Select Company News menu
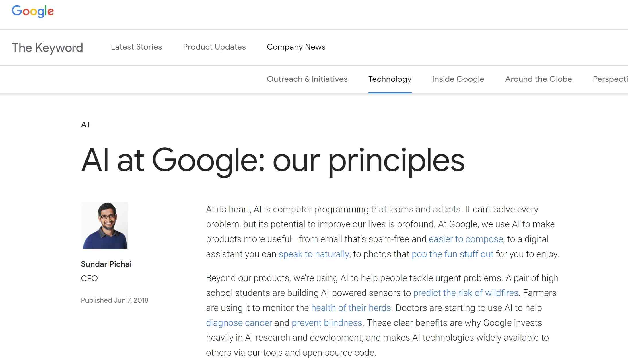 [296, 47]
